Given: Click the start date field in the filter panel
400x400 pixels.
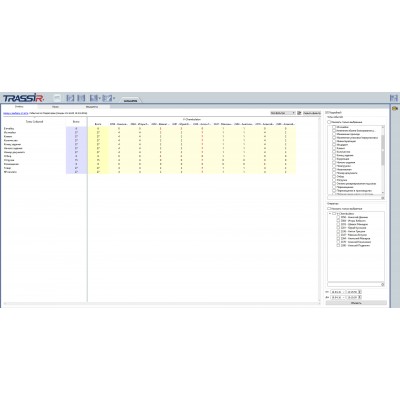Looking at the screenshot, I should pos(338,292).
